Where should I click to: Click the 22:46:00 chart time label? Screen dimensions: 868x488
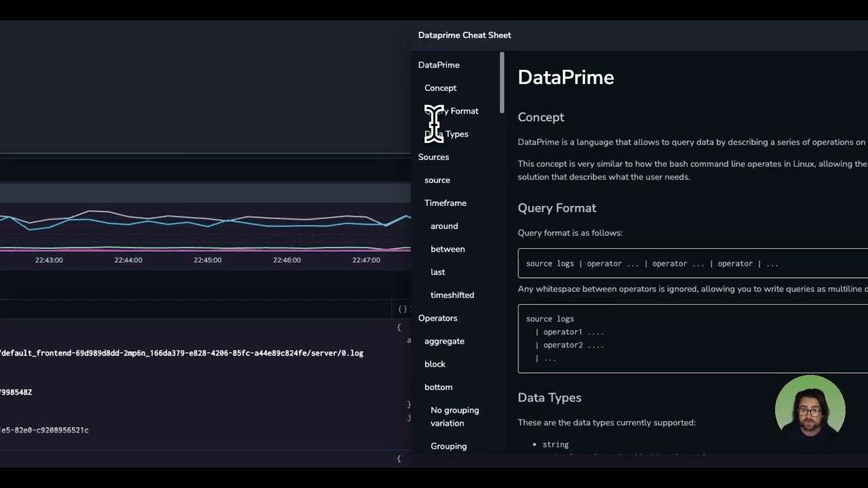[x=287, y=260]
